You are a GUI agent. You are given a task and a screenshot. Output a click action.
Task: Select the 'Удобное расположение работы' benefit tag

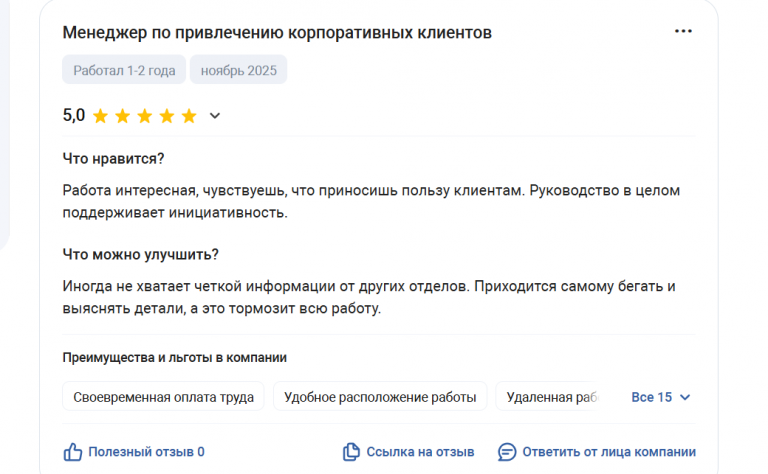coord(380,397)
